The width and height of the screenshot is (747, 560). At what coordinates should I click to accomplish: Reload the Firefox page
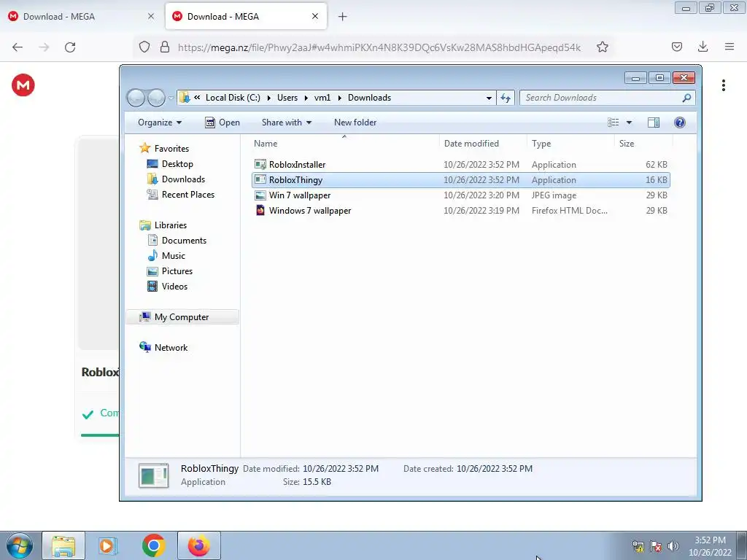(70, 47)
